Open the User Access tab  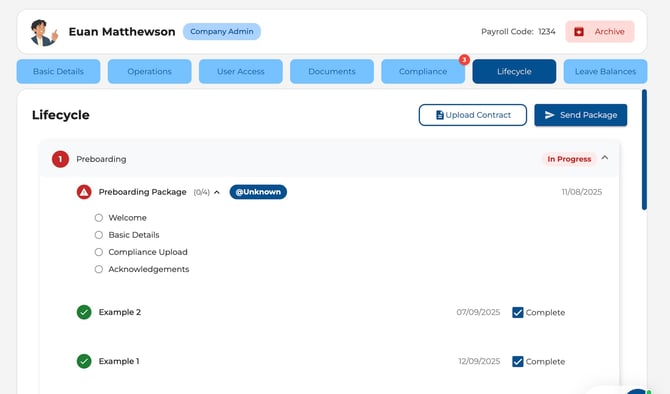[241, 71]
